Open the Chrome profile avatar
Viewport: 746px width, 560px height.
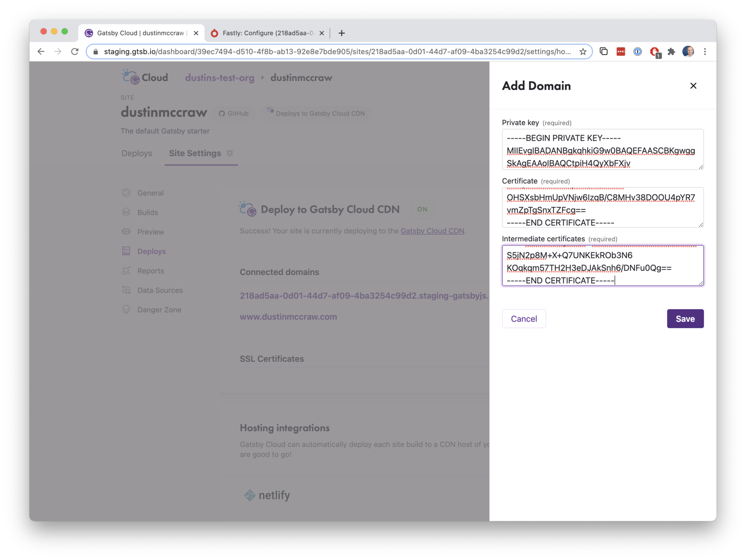pos(688,51)
